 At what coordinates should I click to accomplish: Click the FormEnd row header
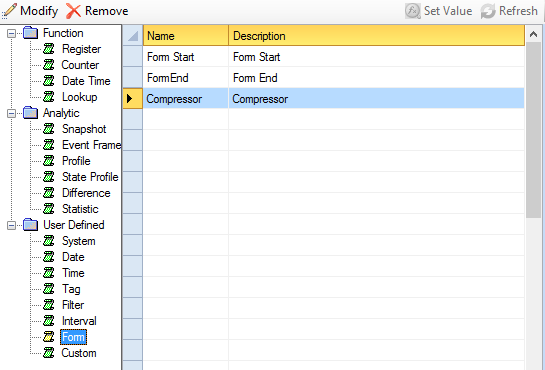tap(132, 77)
